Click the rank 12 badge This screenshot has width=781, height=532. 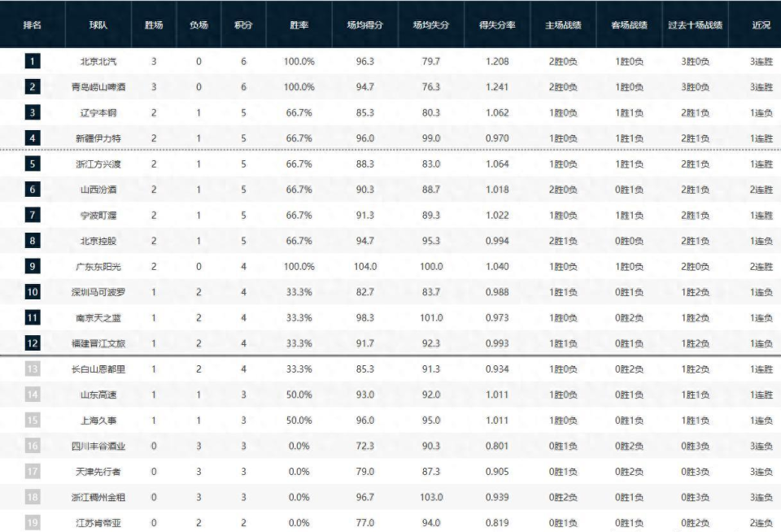pyautogui.click(x=32, y=343)
